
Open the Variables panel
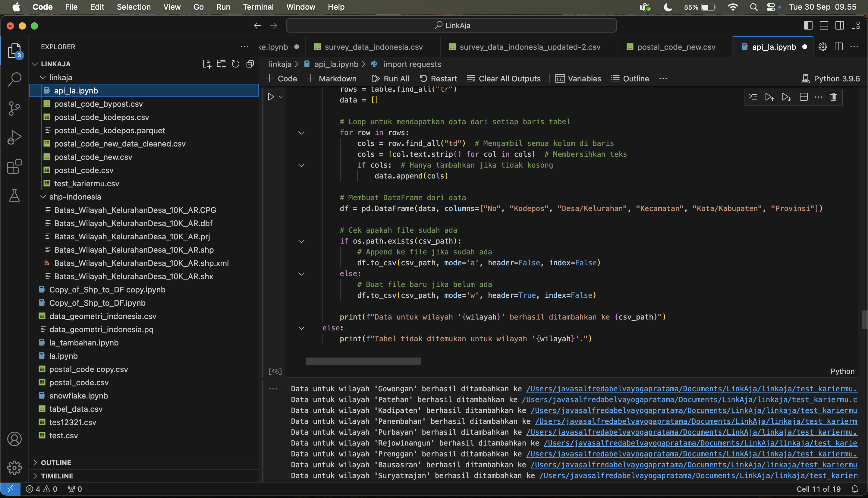[x=578, y=79]
